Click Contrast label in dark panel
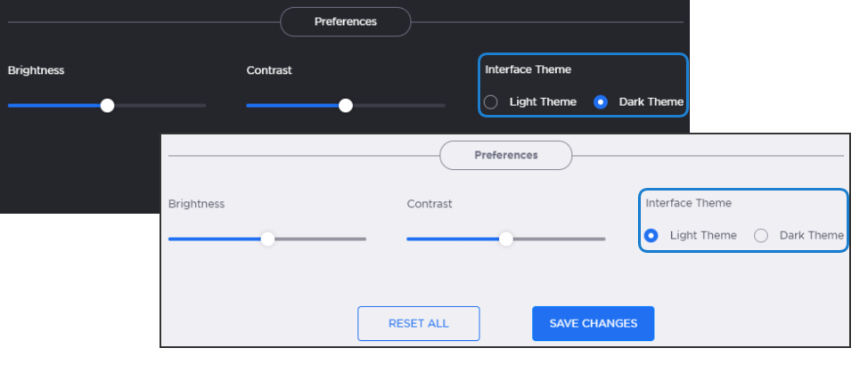Screen dimensions: 868x365 pyautogui.click(x=269, y=70)
